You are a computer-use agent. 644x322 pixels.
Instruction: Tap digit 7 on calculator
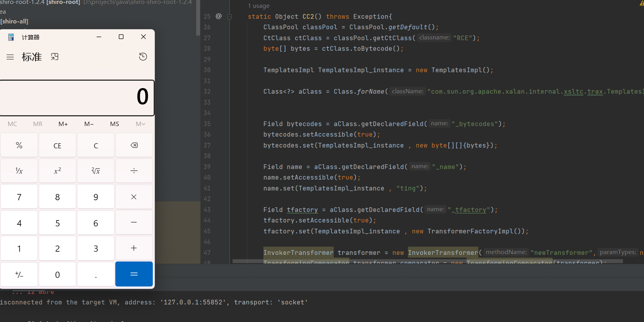tap(19, 197)
